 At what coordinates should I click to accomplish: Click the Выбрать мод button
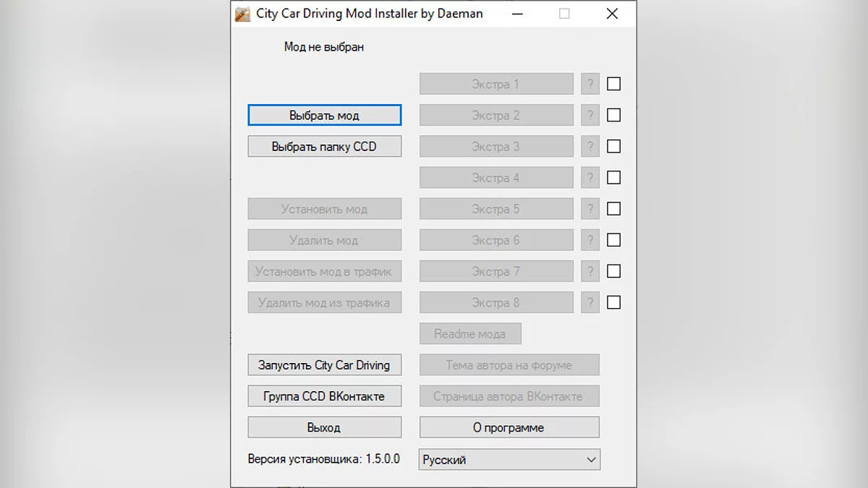324,114
